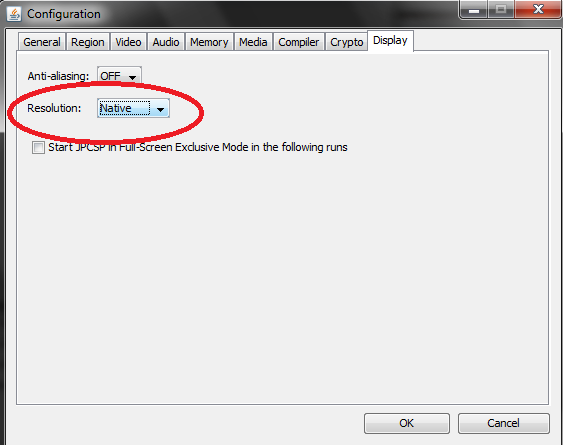Screen dimensions: 563x445
Task: Enable Full-Screen Exclusive Mode checkbox
Action: click(x=38, y=147)
